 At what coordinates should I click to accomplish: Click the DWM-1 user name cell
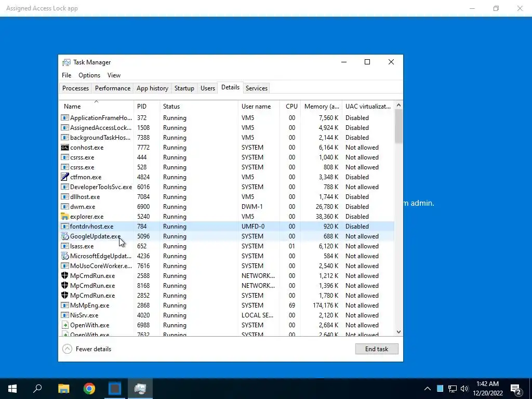(252, 207)
